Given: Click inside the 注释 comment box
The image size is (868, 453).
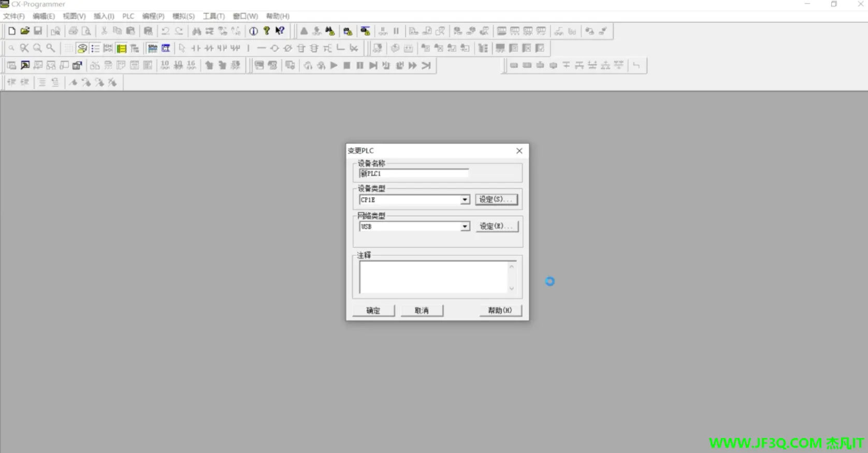Looking at the screenshot, I should coord(433,277).
